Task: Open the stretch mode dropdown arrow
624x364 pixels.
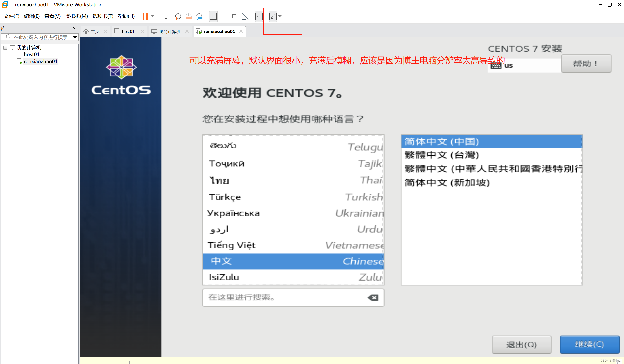Action: (280, 16)
